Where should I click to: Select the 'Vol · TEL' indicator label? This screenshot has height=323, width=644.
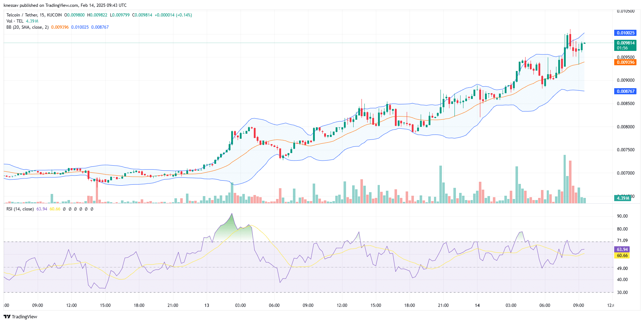15,21
